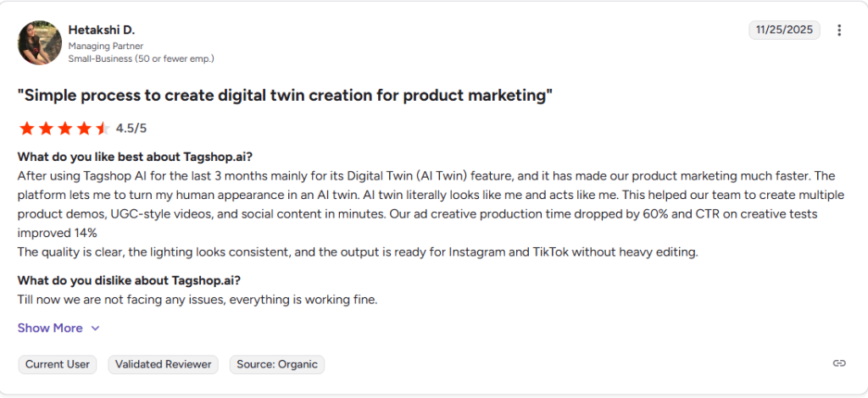Screen dimensions: 868x398
Task: Click the second red rating star
Action: coord(46,129)
